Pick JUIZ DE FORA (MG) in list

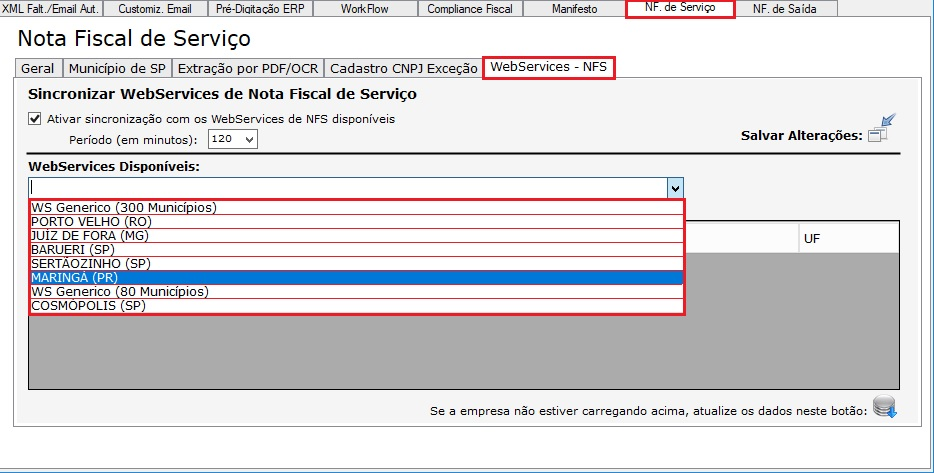356,235
